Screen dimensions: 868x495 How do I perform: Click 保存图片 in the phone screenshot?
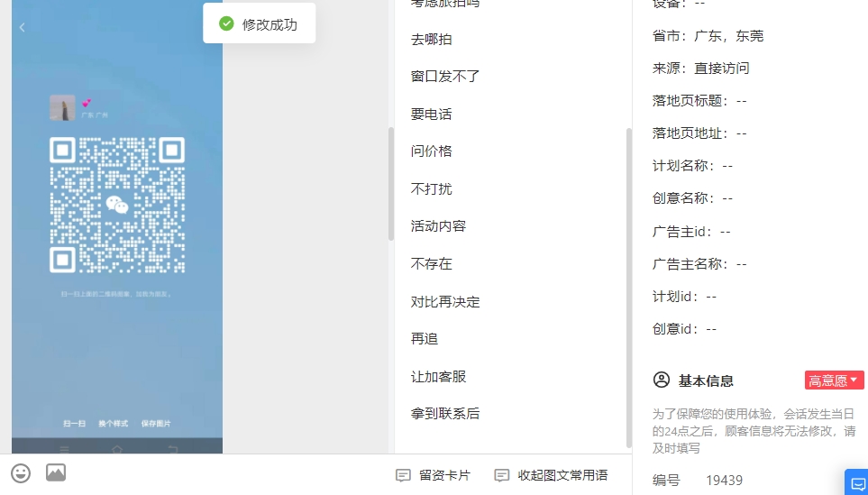(156, 424)
